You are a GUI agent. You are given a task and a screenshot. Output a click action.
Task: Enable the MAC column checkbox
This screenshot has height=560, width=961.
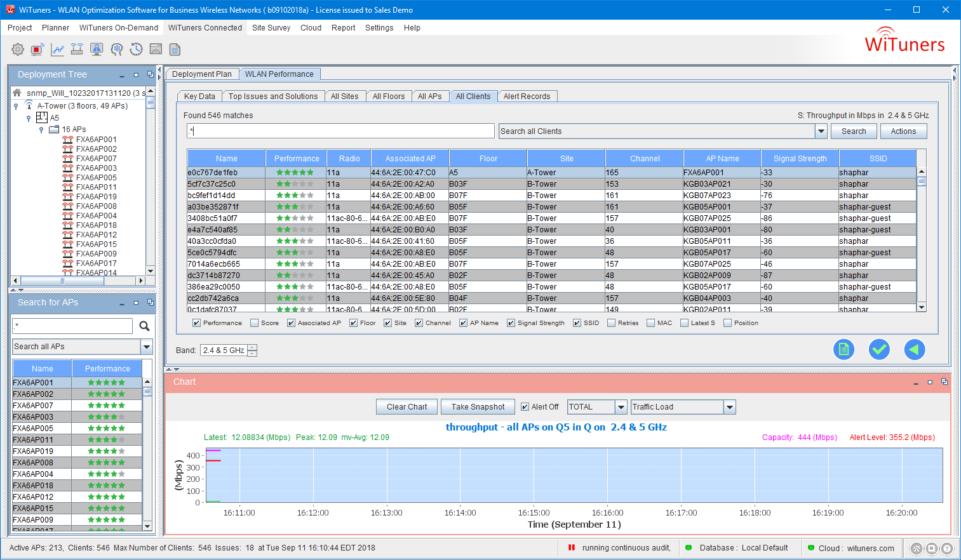[650, 323]
